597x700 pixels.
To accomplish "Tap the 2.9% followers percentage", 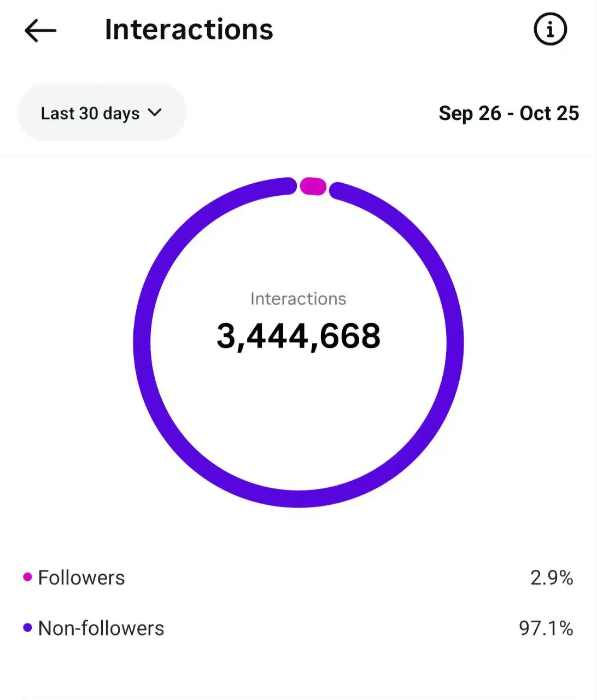I will 551,577.
